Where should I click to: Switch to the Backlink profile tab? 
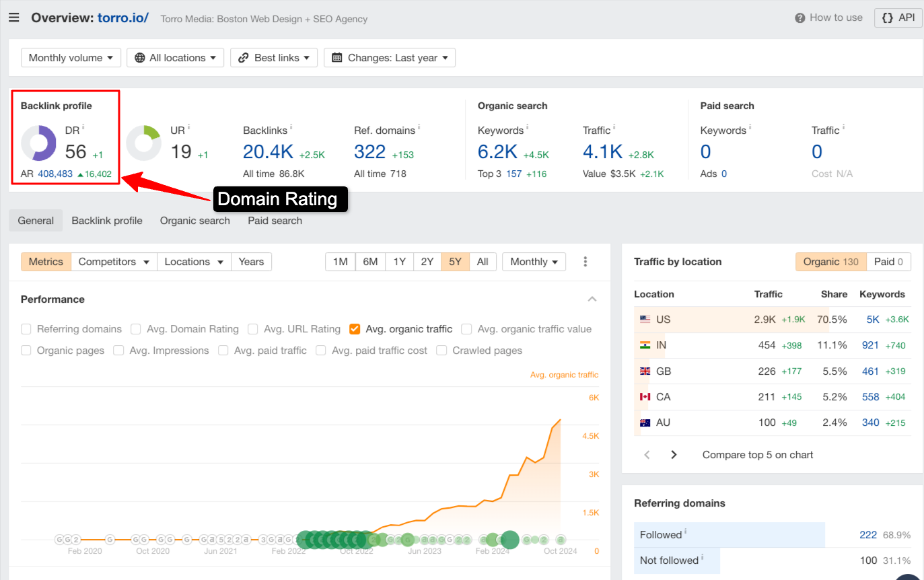[107, 221]
